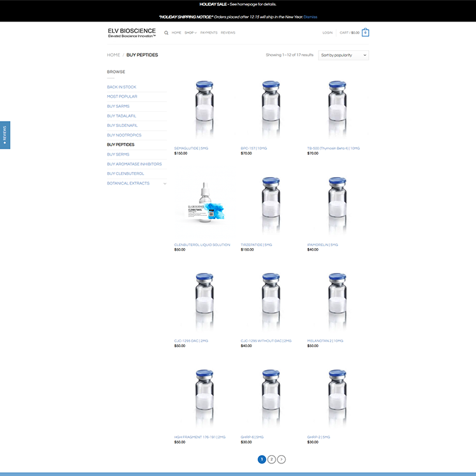Go to the next page arrow

click(x=281, y=459)
